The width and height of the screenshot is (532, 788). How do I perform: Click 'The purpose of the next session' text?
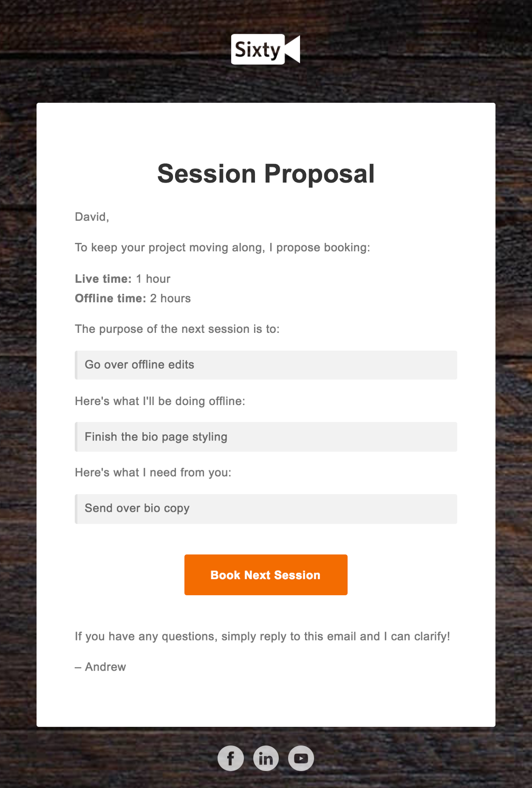(x=177, y=329)
